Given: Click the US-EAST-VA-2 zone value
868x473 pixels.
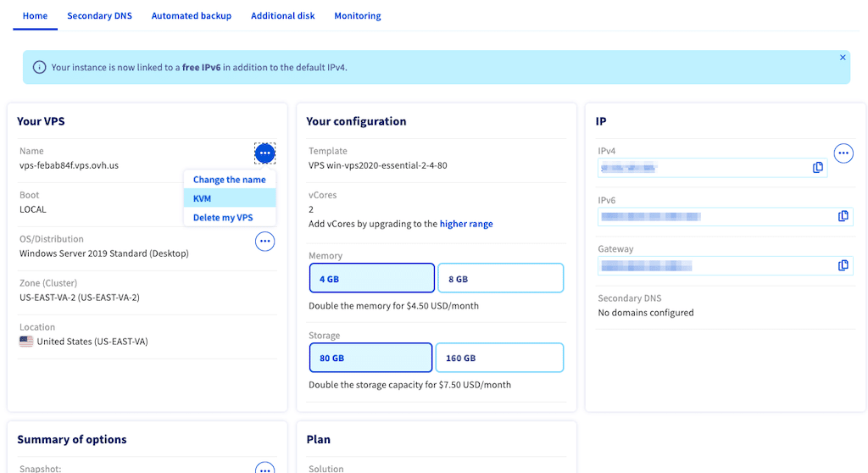Looking at the screenshot, I should coord(80,298).
